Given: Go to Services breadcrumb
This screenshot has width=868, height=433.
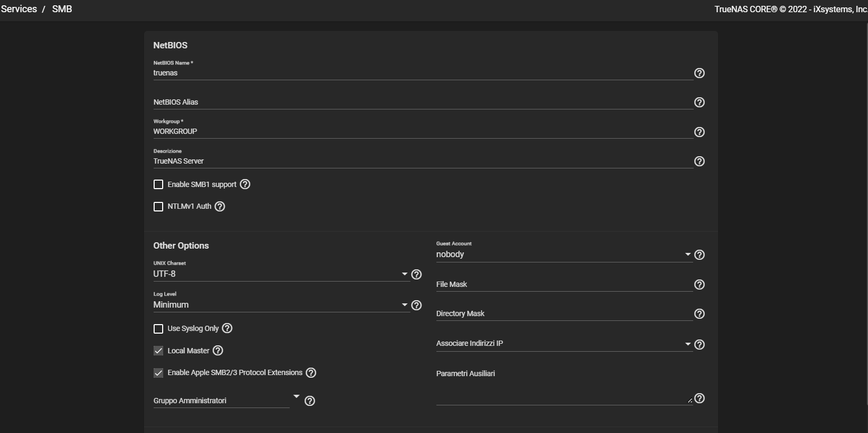Looking at the screenshot, I should 19,9.
